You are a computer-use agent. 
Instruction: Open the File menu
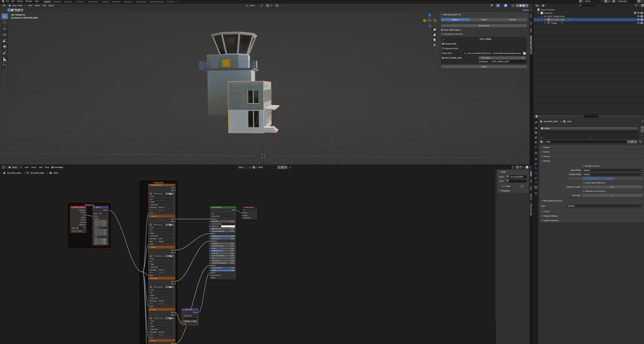tap(7, 1)
